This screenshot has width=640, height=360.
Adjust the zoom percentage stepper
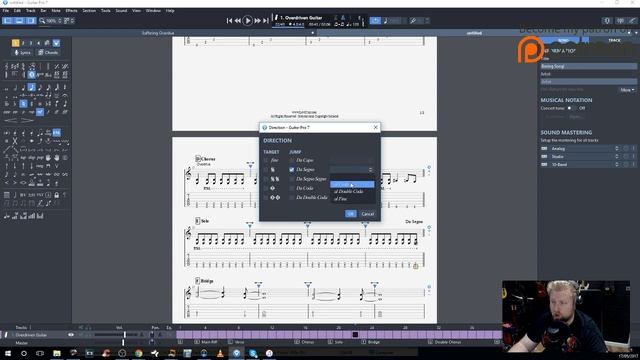[60, 21]
